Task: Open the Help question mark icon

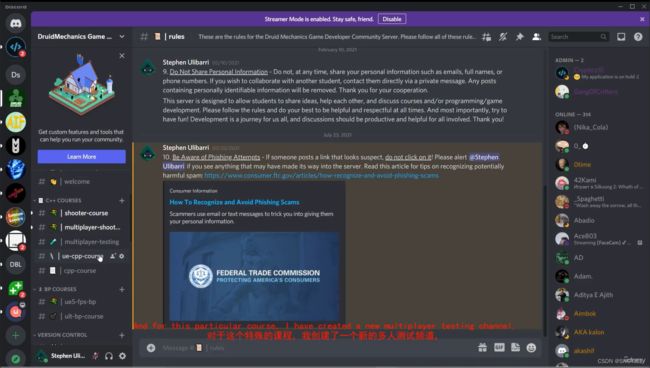Action: [x=638, y=37]
